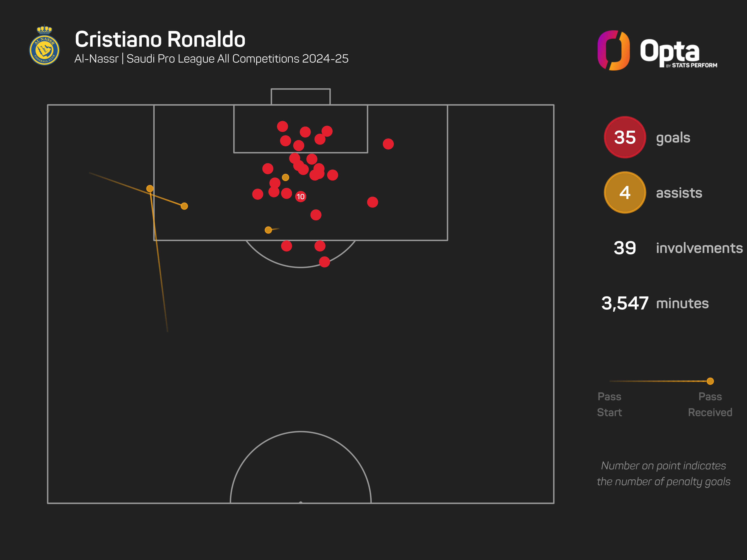Click the "involvements" label text
Screen dimensions: 747x560
[699, 248]
